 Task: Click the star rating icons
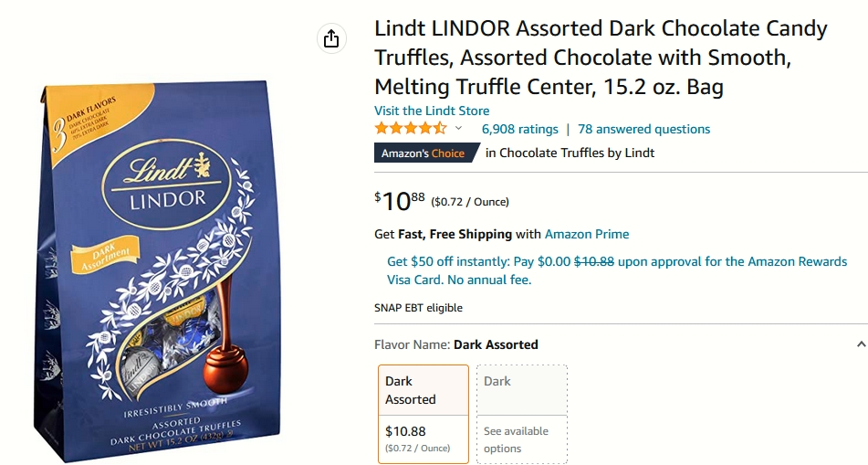click(x=410, y=129)
